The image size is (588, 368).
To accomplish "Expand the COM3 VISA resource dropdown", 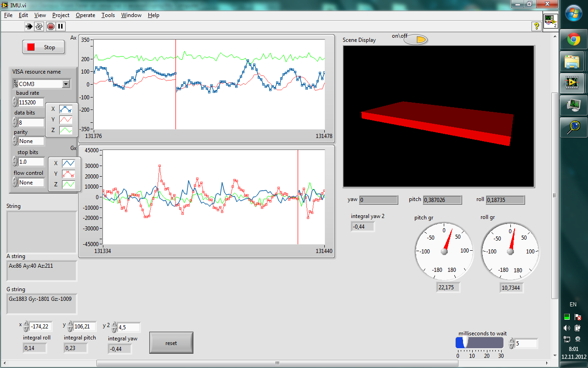I will [66, 84].
